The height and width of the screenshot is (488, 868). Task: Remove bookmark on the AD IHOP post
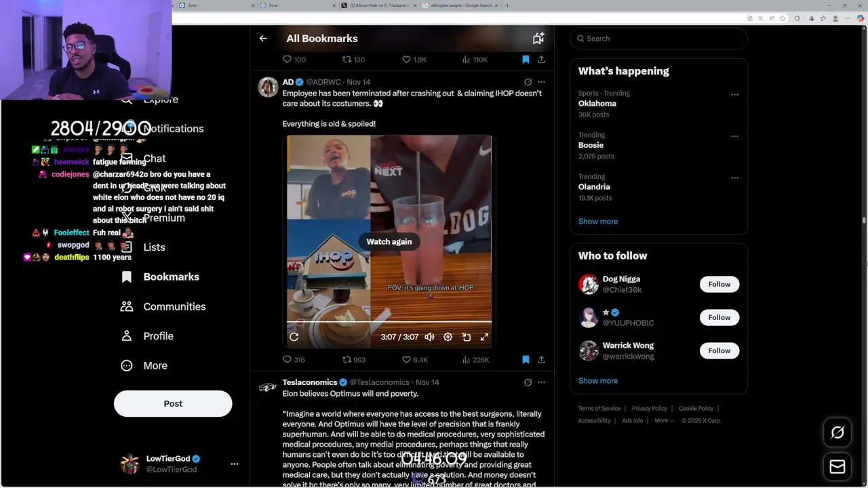[x=526, y=360]
